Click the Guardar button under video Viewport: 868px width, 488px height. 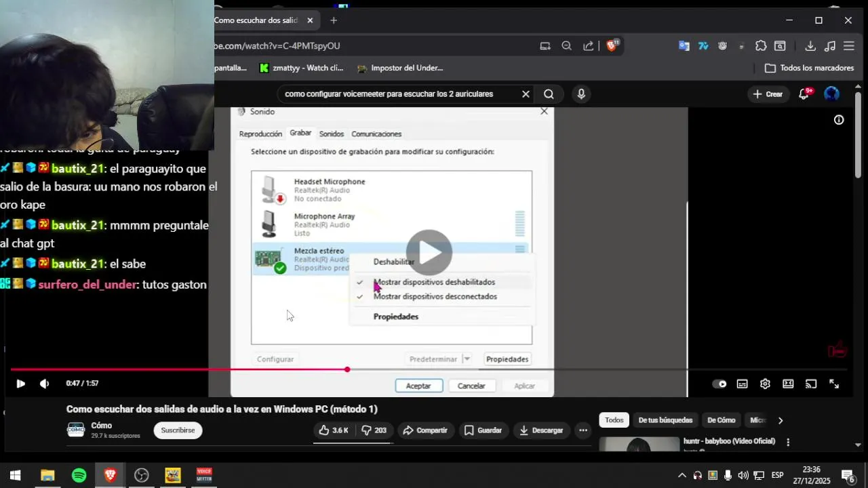click(x=483, y=430)
